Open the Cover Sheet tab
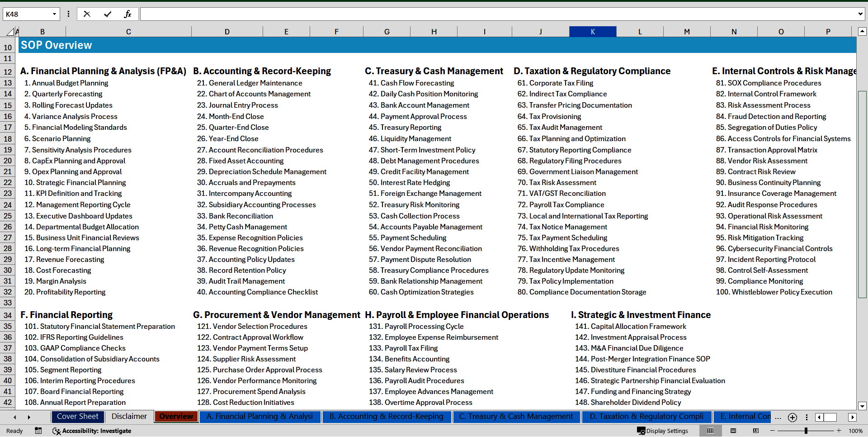Viewport: 868px width, 437px height. [77, 417]
